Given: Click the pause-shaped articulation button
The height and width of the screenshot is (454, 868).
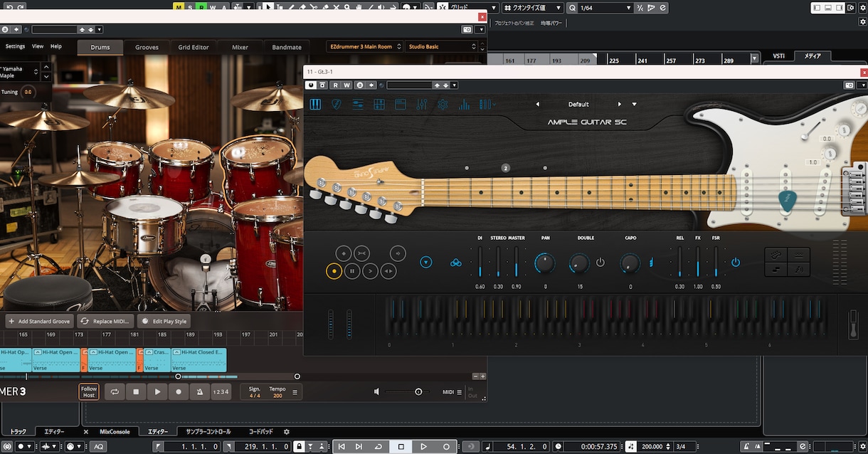Looking at the screenshot, I should [x=352, y=271].
